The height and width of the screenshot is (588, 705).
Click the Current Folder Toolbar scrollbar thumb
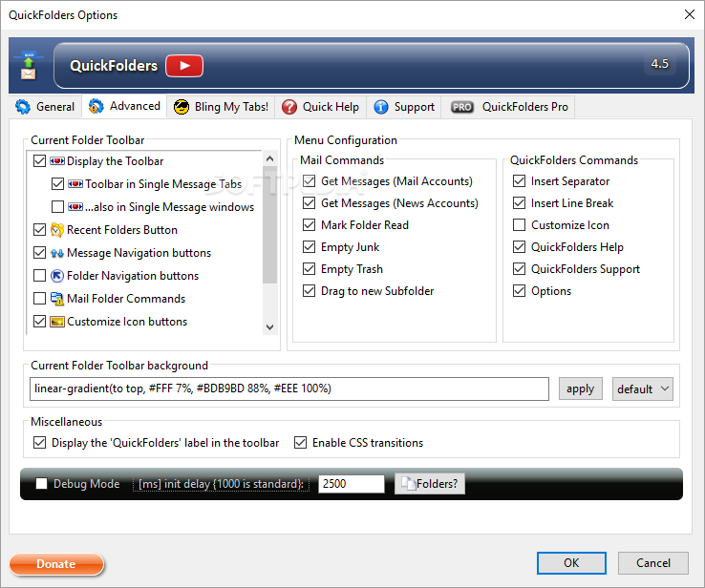point(269,224)
